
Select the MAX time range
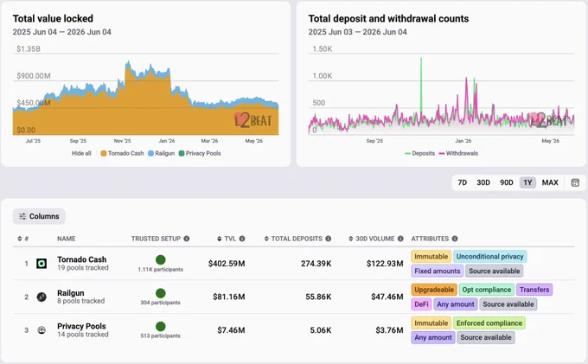point(550,182)
